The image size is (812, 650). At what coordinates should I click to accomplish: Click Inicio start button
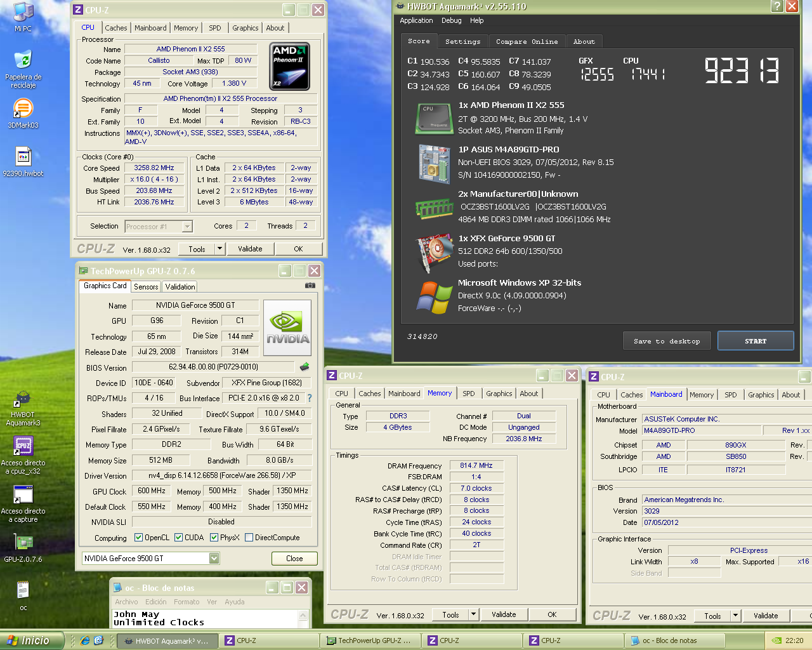pos(32,640)
